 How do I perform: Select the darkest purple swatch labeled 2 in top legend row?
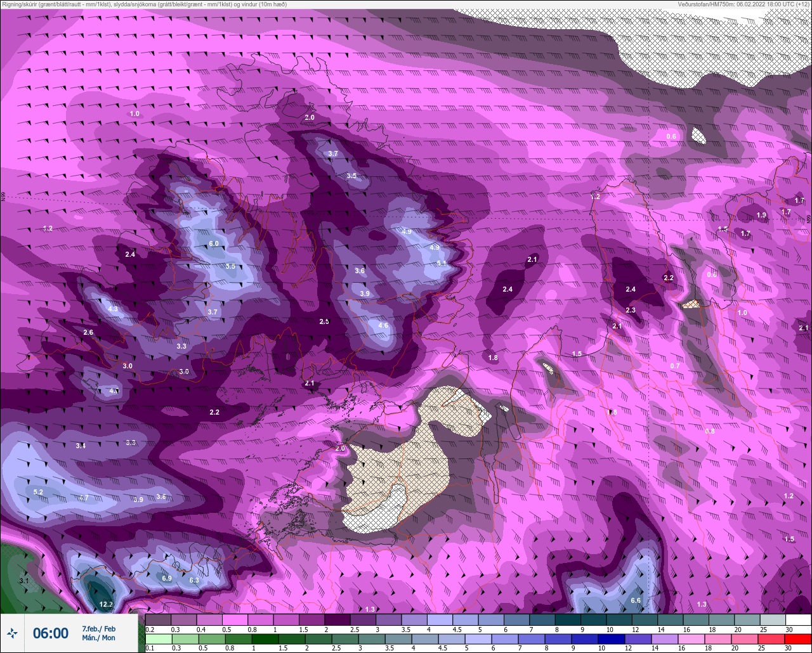337,619
